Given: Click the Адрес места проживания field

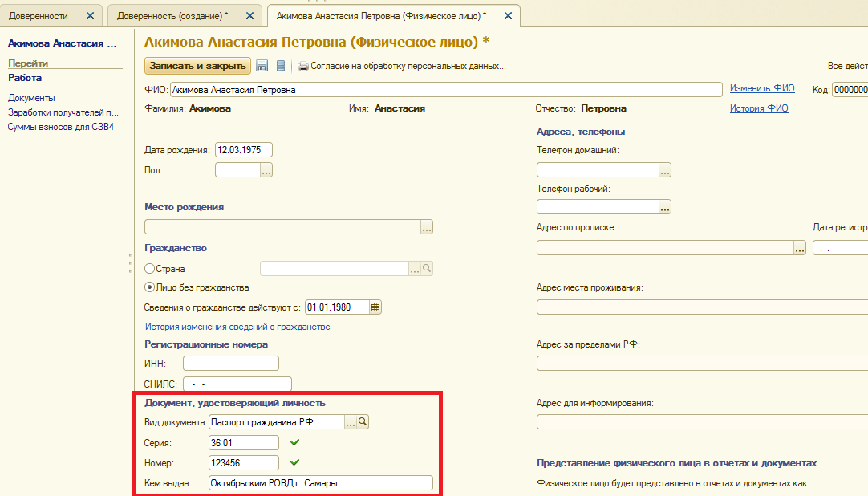Looking at the screenshot, I should click(x=703, y=307).
